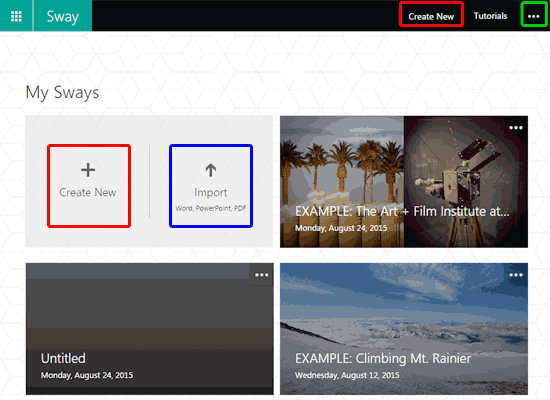Open ellipsis menu on Untitled Sway card
The image size is (550, 400).
[x=262, y=275]
